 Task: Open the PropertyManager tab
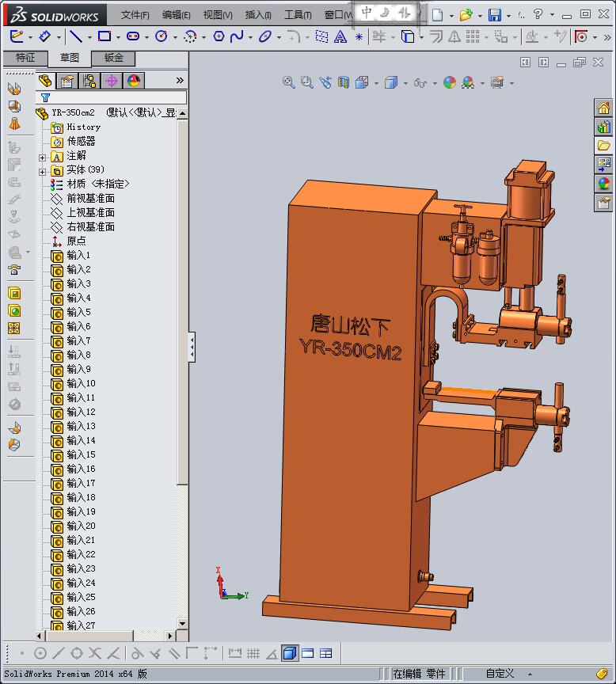pos(67,81)
